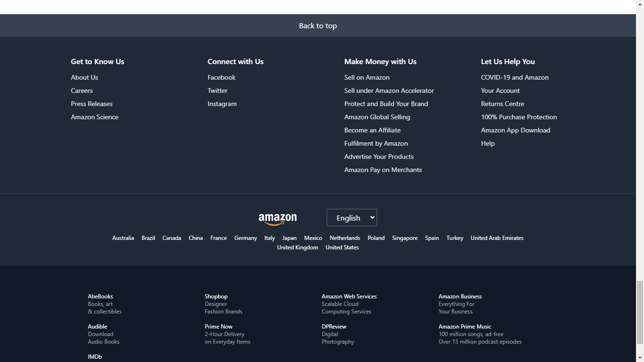Click the page vertical scrollbar thumb
Image resolution: width=644 pixels, height=362 pixels.
(x=640, y=312)
